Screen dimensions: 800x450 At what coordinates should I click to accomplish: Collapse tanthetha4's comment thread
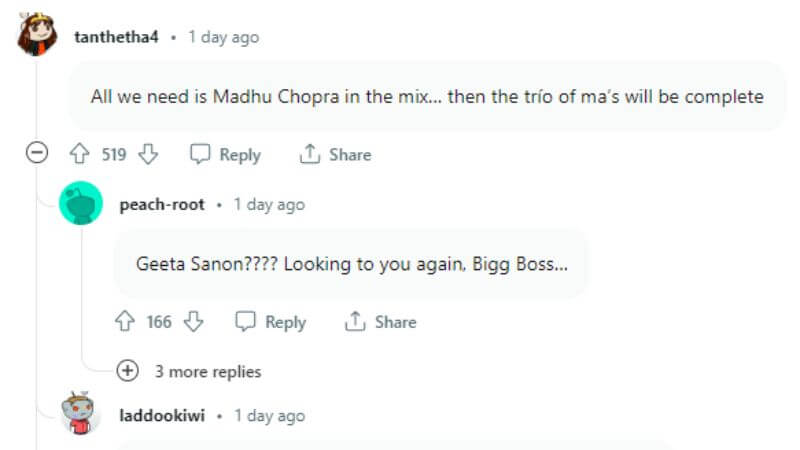[x=37, y=154]
